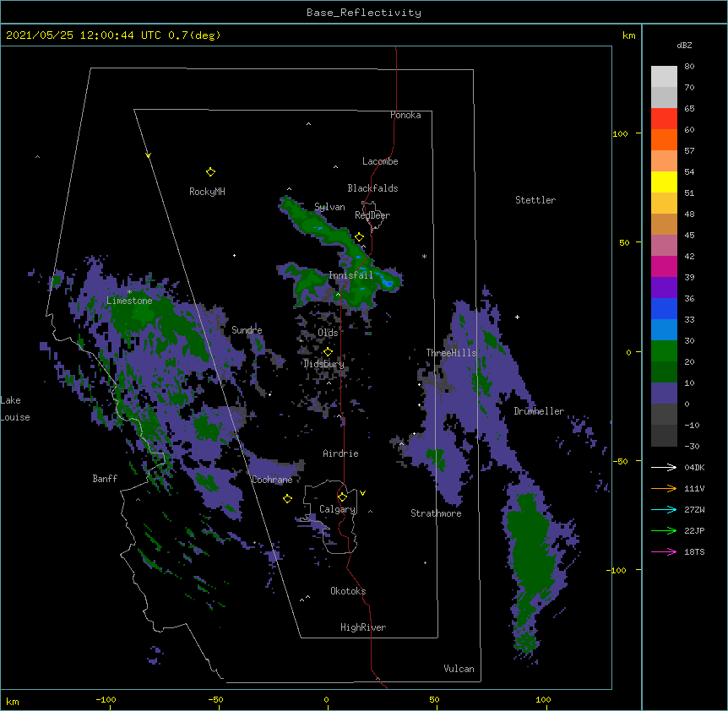Click the -30 value in dBZ legend
The width and height of the screenshot is (728, 711).
[691, 447]
